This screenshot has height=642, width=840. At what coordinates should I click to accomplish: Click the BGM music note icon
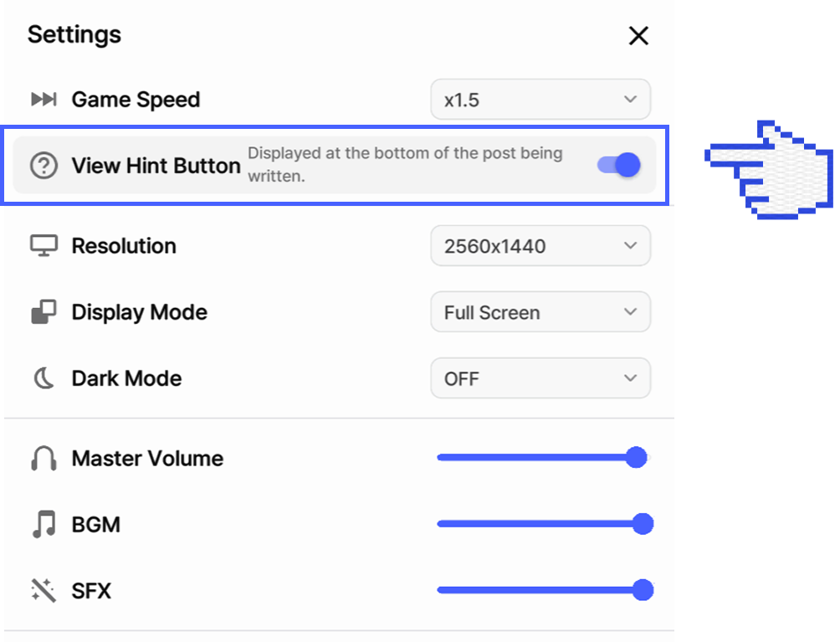point(44,524)
